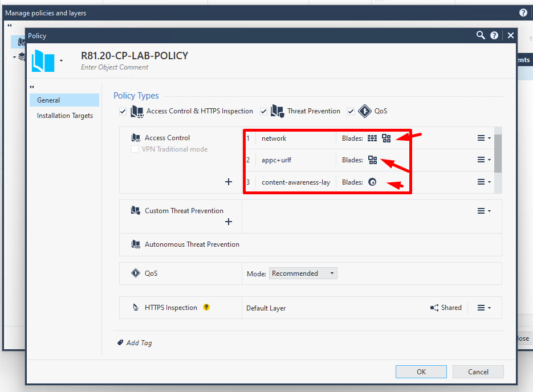Click the Add Tag field
This screenshot has height=392, width=533.
tap(139, 343)
